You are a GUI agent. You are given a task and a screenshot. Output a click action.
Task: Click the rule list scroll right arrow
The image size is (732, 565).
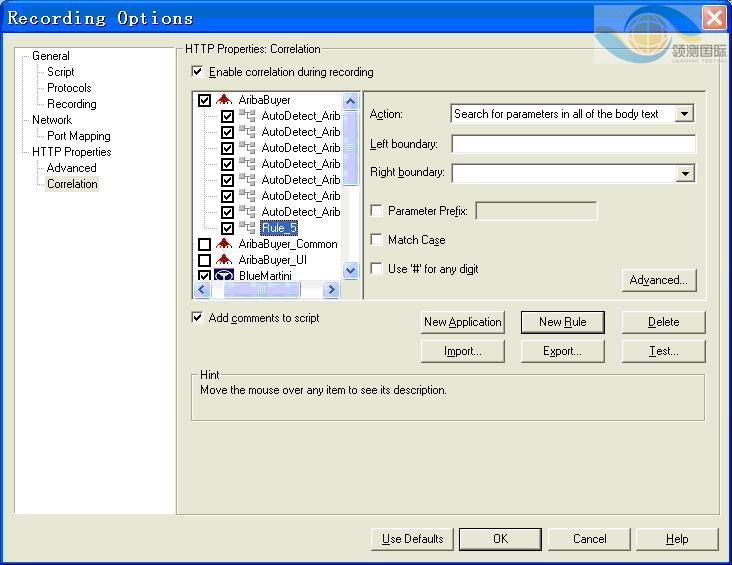tap(331, 290)
